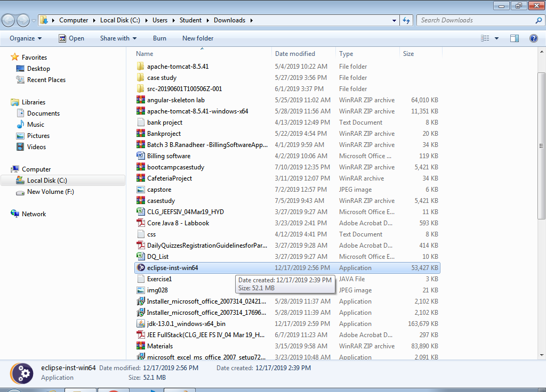The width and height of the screenshot is (546, 392).
Task: Click the DQ_List Excel file icon
Action: pos(140,257)
